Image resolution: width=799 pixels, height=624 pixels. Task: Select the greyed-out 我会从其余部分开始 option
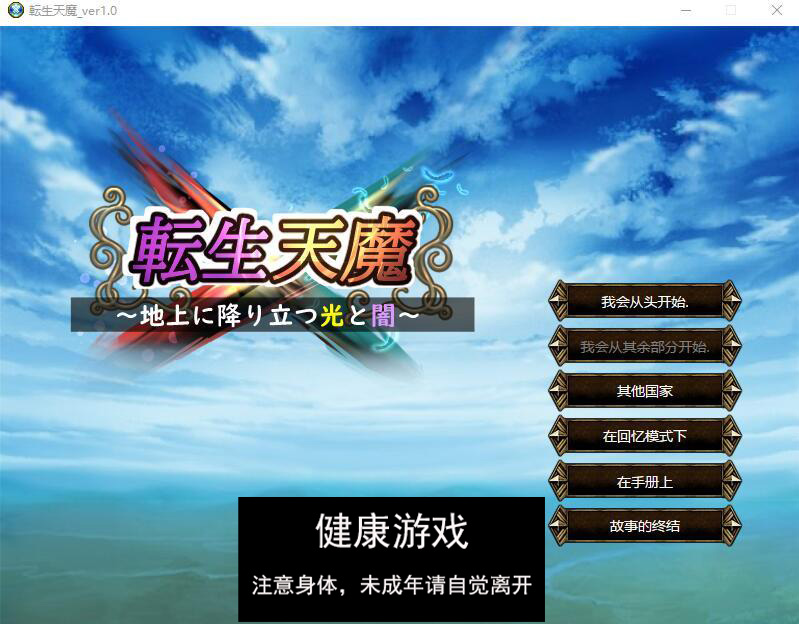(x=645, y=346)
